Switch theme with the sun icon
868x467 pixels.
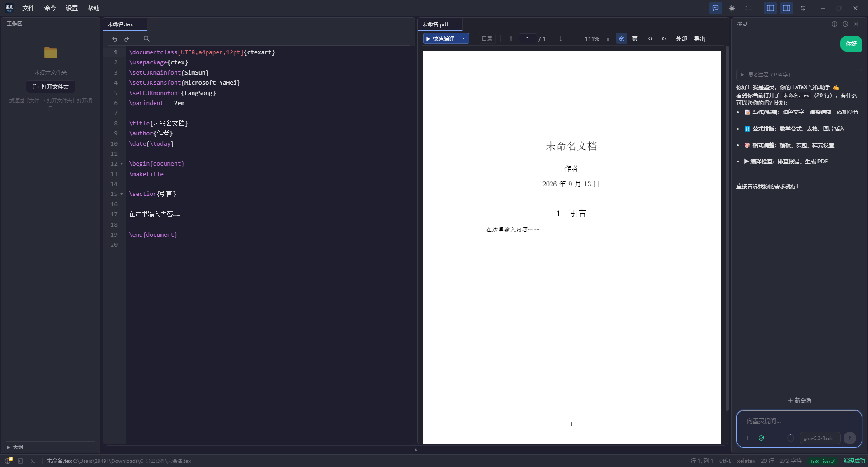pos(732,8)
